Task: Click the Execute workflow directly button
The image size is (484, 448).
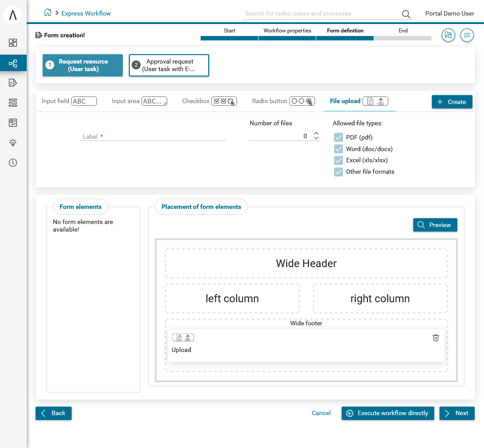Action: point(387,413)
